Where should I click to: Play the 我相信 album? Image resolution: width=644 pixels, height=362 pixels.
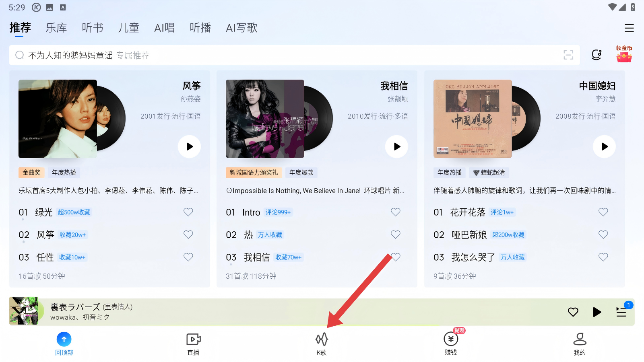pos(396,146)
